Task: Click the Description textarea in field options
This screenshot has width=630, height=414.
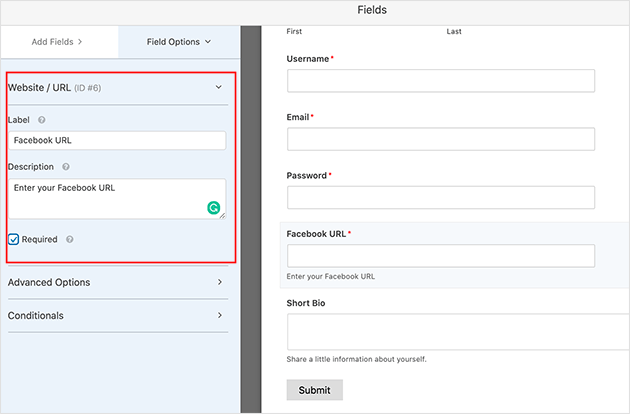Action: (x=110, y=197)
